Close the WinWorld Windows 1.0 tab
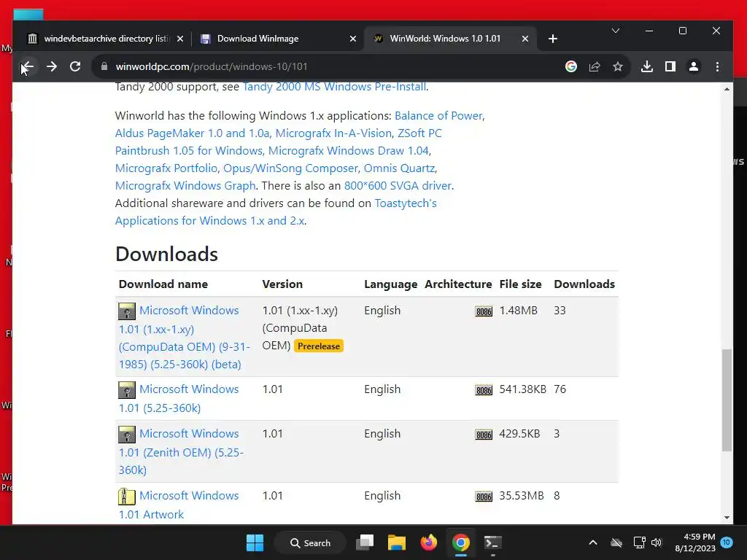Screen dimensions: 747x560 pyautogui.click(x=525, y=39)
